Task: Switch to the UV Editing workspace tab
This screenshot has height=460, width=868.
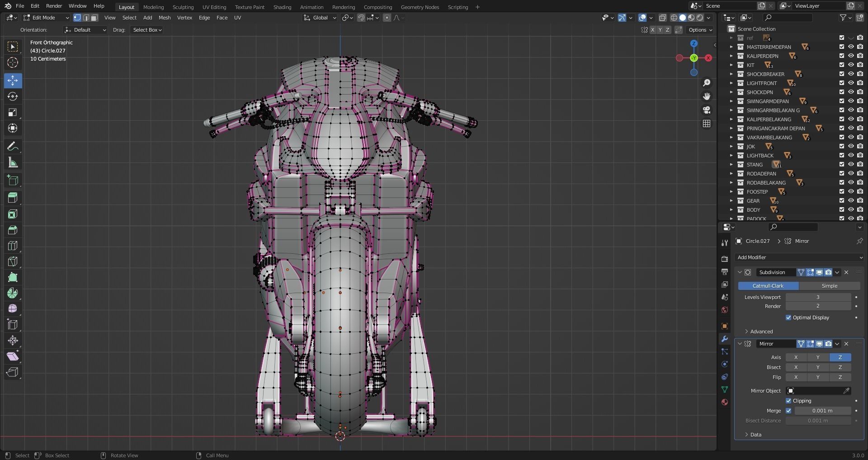Action: pyautogui.click(x=214, y=7)
